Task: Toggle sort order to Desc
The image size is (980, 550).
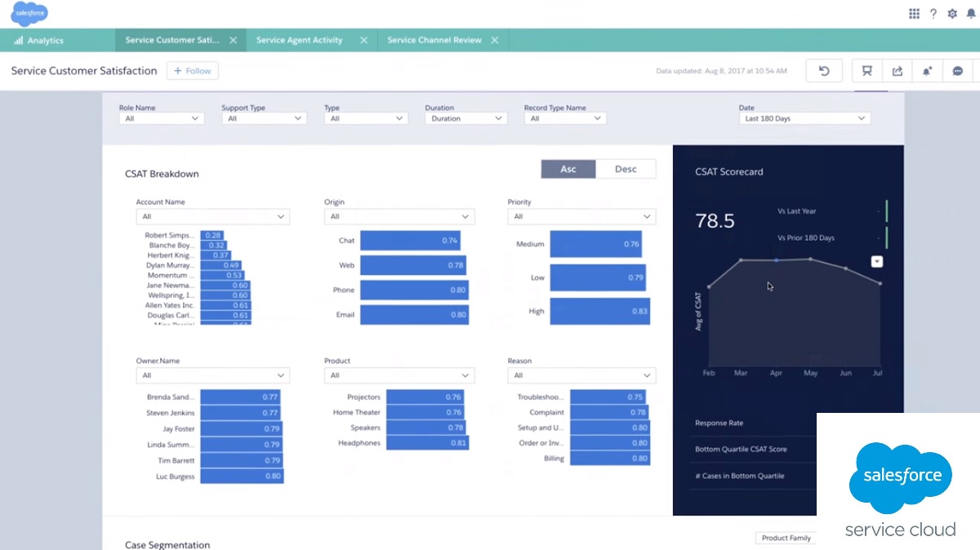Action: (x=625, y=169)
